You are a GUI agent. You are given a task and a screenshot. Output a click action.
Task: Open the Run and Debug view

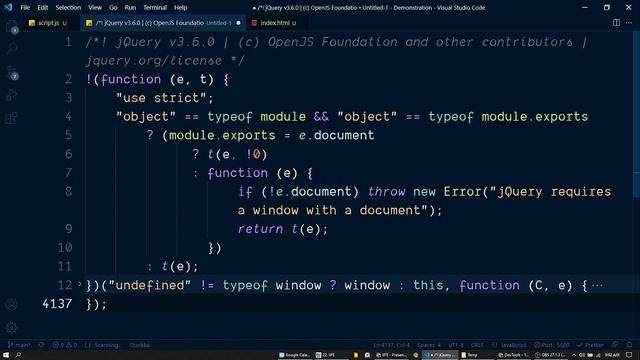tap(12, 95)
